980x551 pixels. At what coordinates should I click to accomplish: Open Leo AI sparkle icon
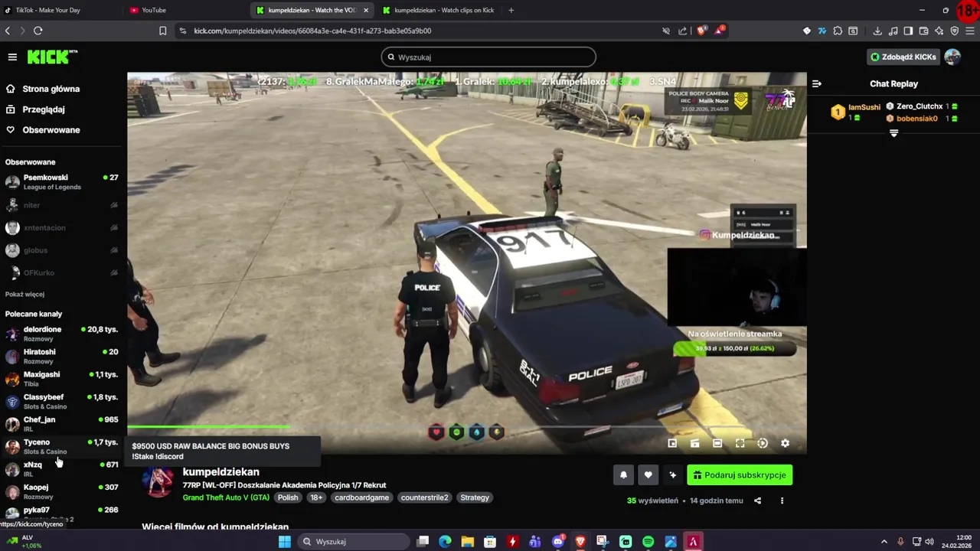(x=939, y=31)
